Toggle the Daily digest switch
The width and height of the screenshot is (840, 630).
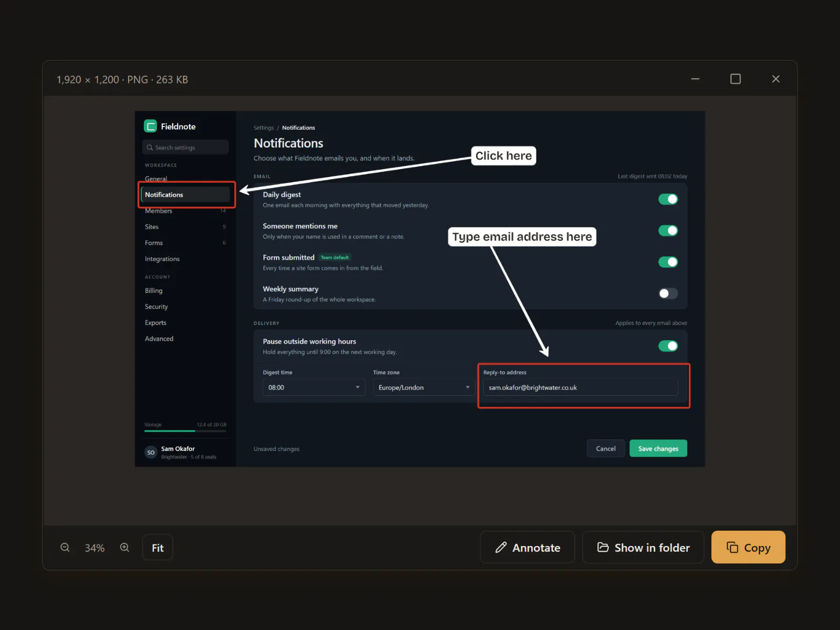pos(668,199)
